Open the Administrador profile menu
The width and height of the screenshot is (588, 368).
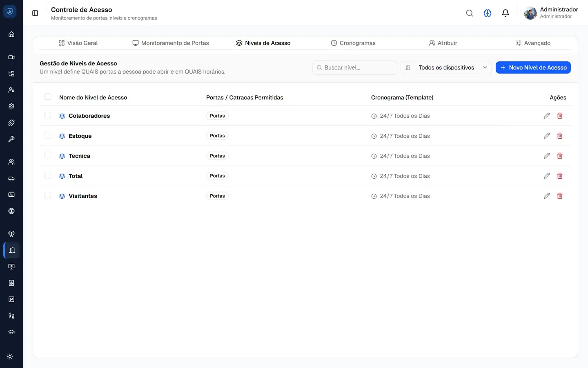coord(551,13)
